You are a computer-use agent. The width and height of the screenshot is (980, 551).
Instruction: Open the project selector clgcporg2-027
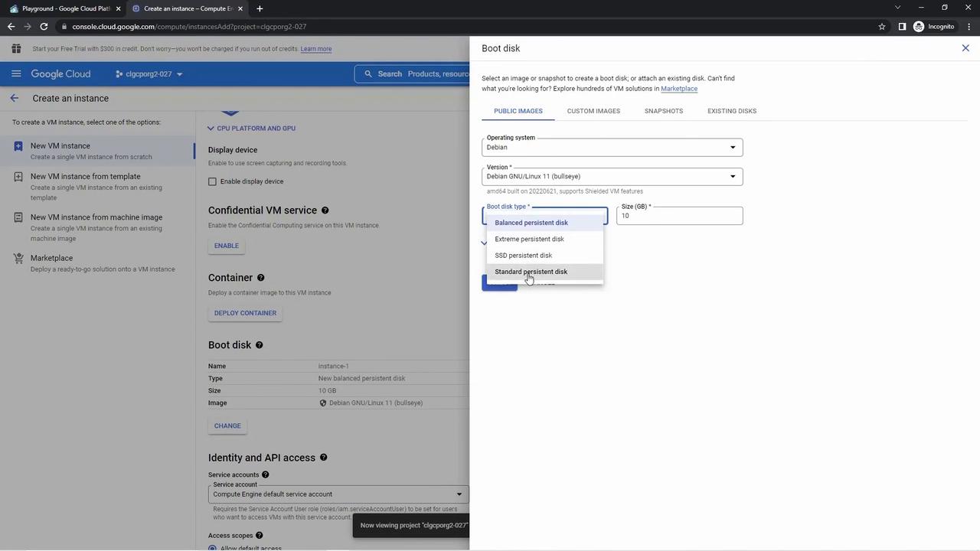(x=149, y=74)
